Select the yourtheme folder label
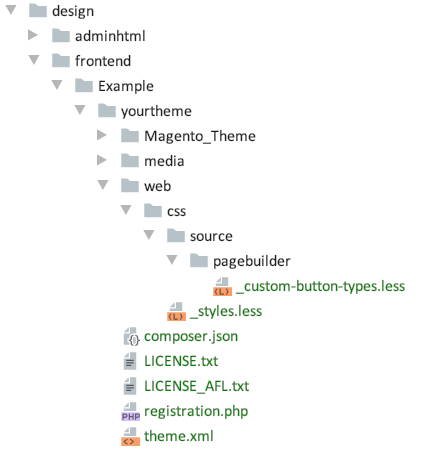This screenshot has height=450, width=445. click(x=156, y=111)
